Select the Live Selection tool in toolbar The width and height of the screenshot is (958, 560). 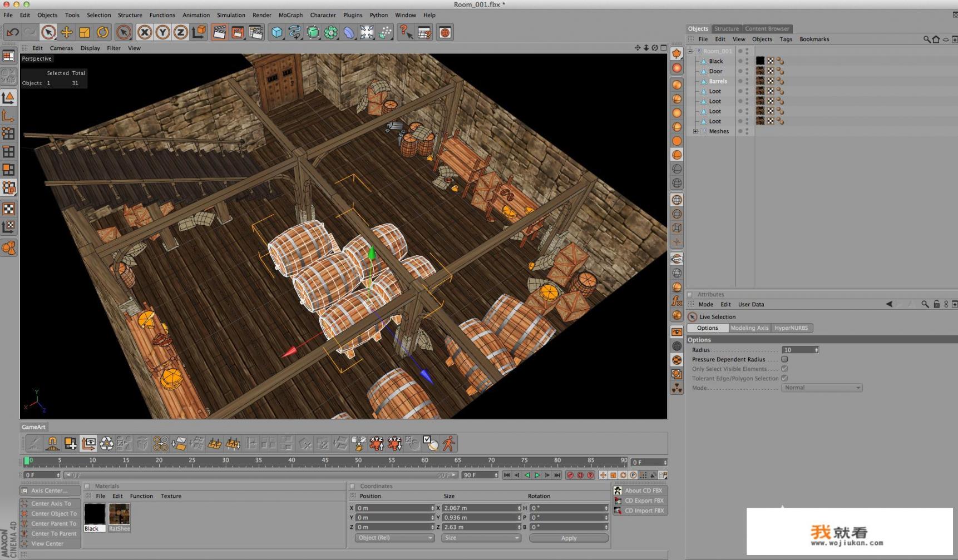(48, 32)
